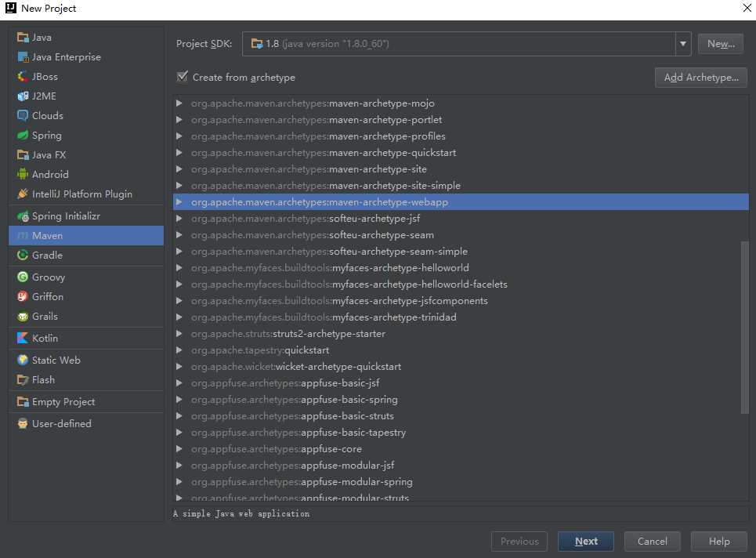
Task: Click the Cancel button
Action: pos(653,541)
